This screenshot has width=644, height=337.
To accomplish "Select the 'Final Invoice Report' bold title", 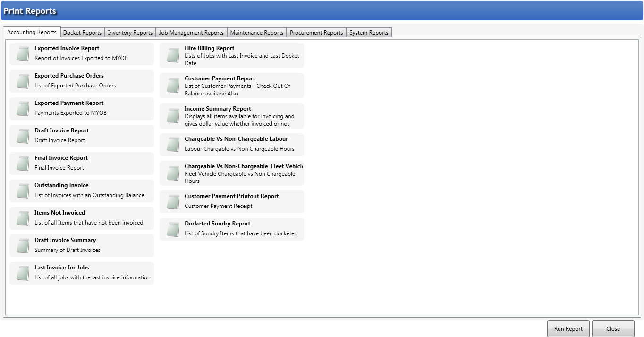I will [61, 158].
